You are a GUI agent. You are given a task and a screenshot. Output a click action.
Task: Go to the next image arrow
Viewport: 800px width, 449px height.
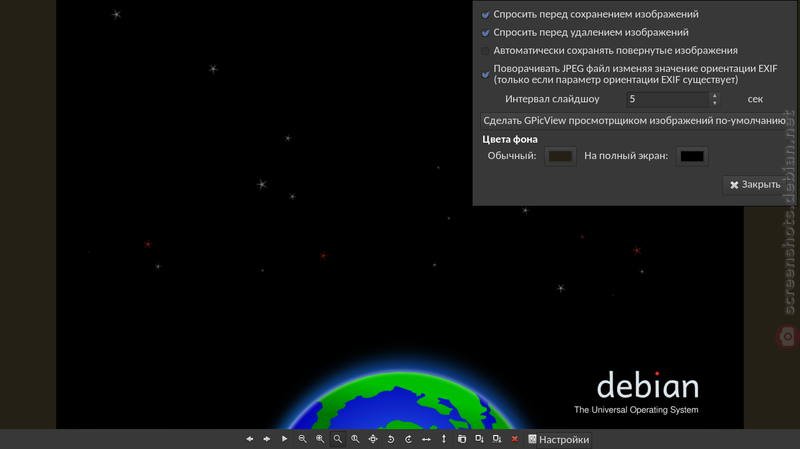[267, 439]
